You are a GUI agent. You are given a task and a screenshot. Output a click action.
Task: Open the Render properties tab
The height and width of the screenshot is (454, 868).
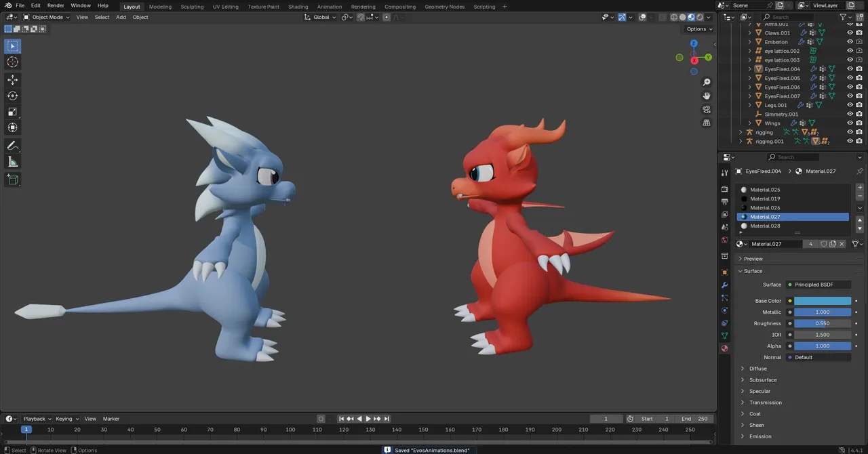[x=725, y=189]
